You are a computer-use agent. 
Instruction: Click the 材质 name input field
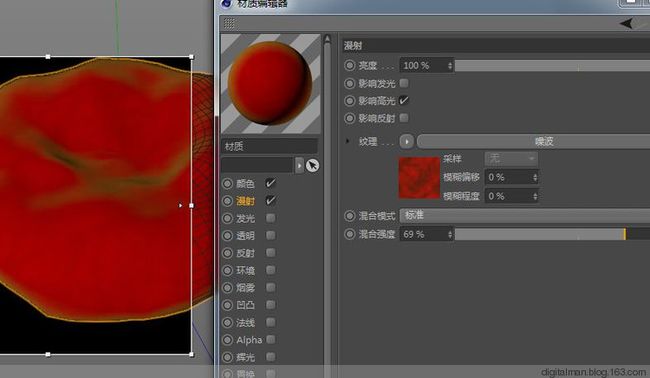coord(270,146)
